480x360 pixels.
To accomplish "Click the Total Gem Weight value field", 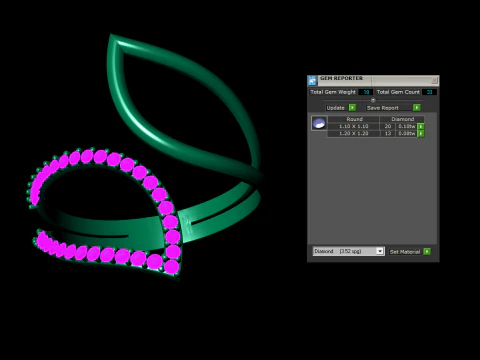I will coord(366,92).
